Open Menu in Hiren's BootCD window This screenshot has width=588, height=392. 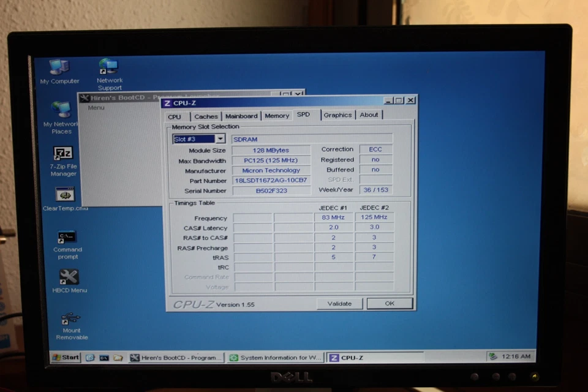(96, 108)
